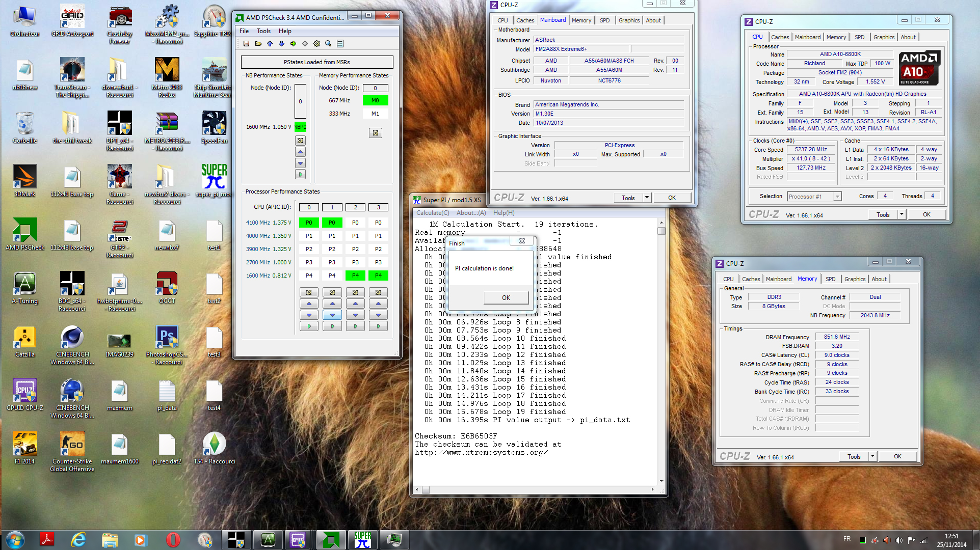980x550 pixels.
Task: Open Help(H) menu in Super PI
Action: pyautogui.click(x=504, y=213)
